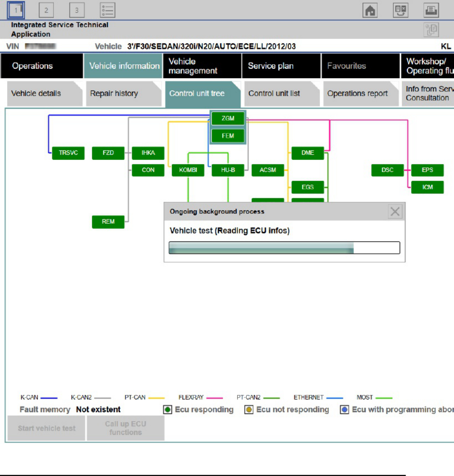Open the Operations report subtab
Viewport: 454px width, 476px height.
(361, 93)
